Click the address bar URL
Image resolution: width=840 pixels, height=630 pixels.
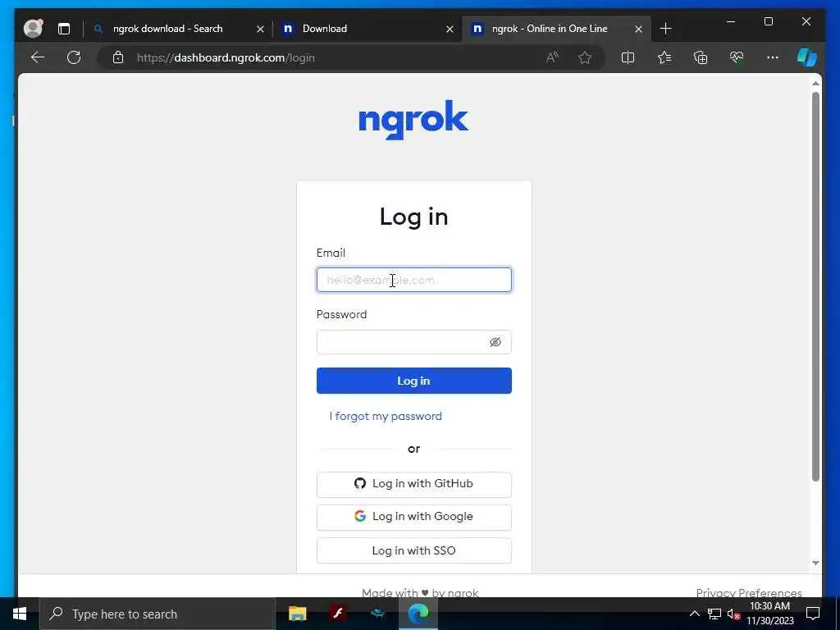[226, 58]
